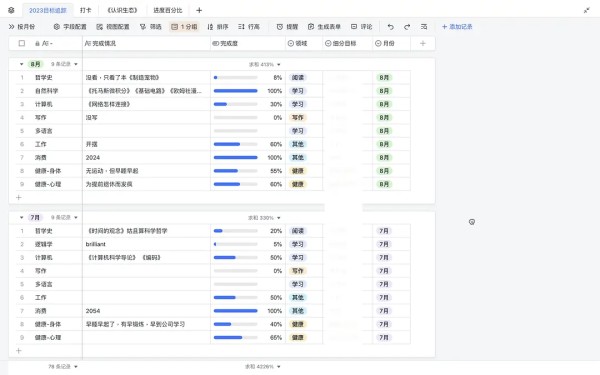The height and width of the screenshot is (375, 600).
Task: Select the '2054' cell in 7月 消费 row
Action: [x=146, y=311]
